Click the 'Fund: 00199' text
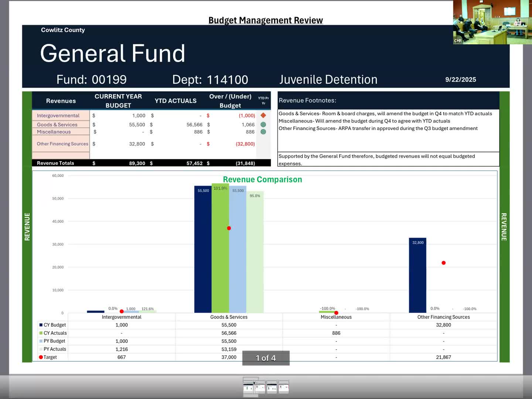The height and width of the screenshot is (399, 532). tap(92, 79)
